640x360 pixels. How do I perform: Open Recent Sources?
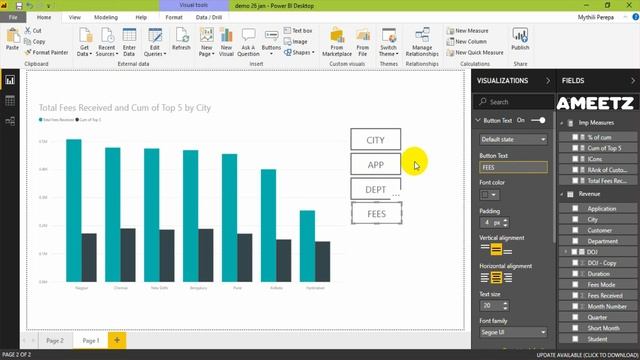107,42
